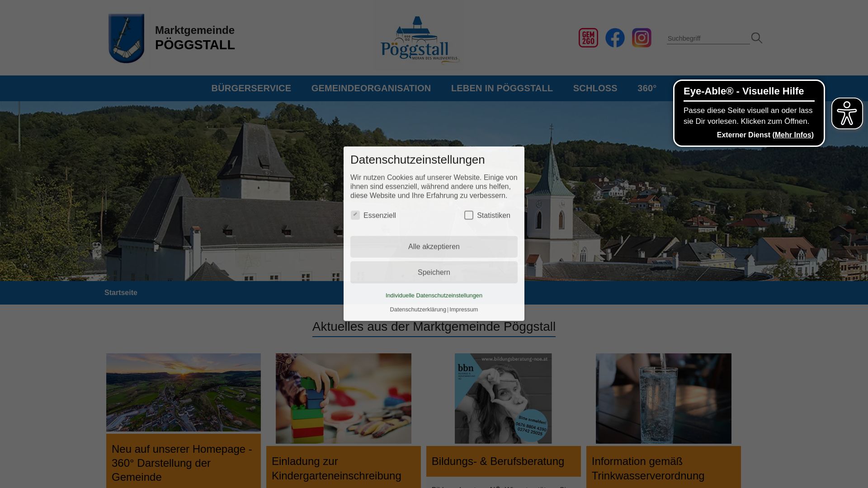Open the bbn Bildungsberatung poster image

pyautogui.click(x=503, y=399)
